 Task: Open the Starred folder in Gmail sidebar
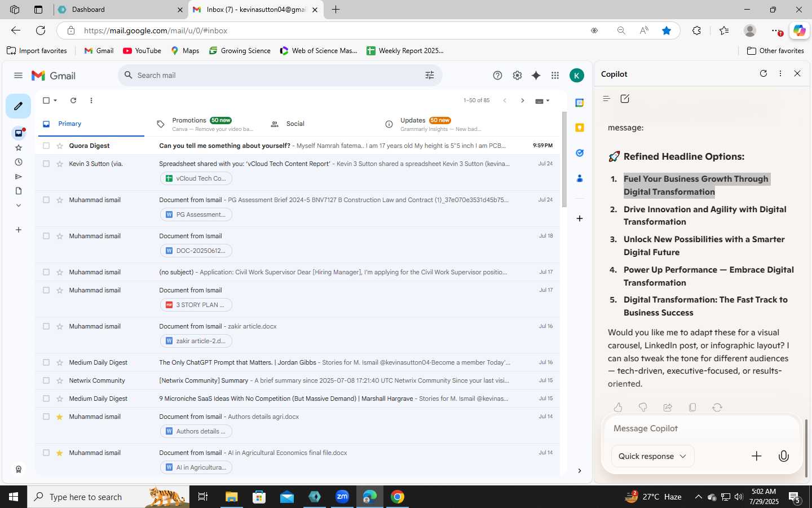[x=19, y=148]
